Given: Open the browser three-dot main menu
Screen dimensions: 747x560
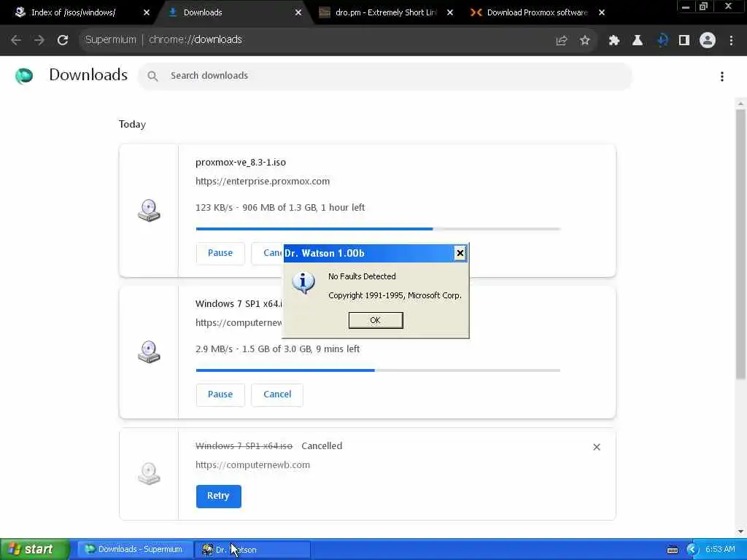Looking at the screenshot, I should click(x=731, y=41).
